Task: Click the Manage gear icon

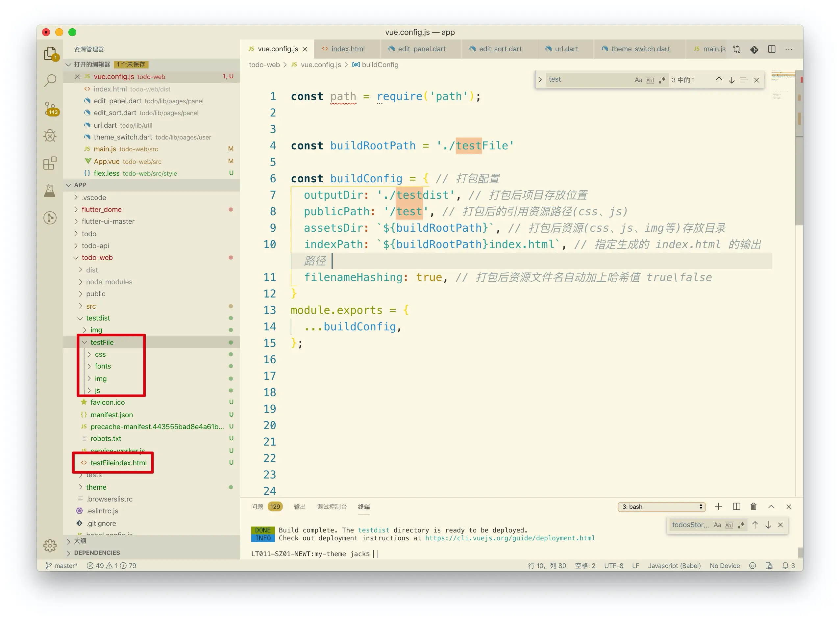Action: click(50, 545)
